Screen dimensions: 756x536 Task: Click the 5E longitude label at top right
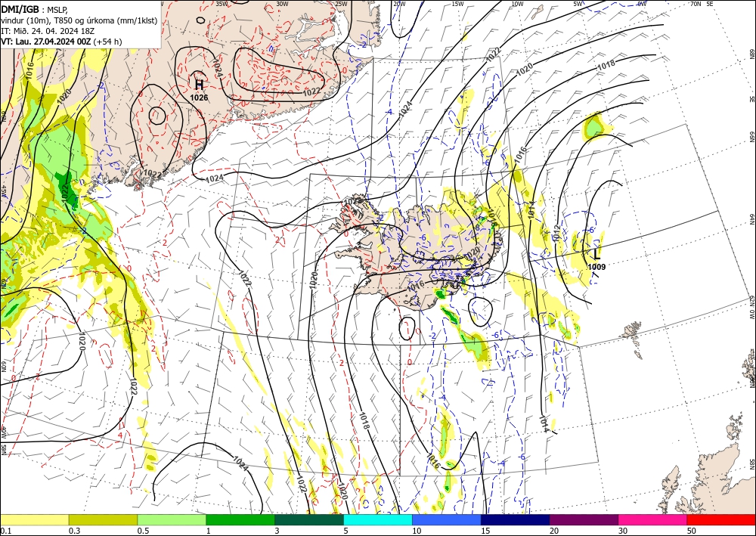click(x=709, y=4)
